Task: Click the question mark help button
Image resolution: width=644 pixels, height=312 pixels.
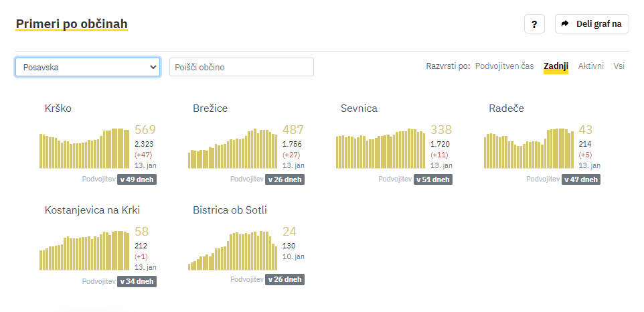Action: click(534, 24)
